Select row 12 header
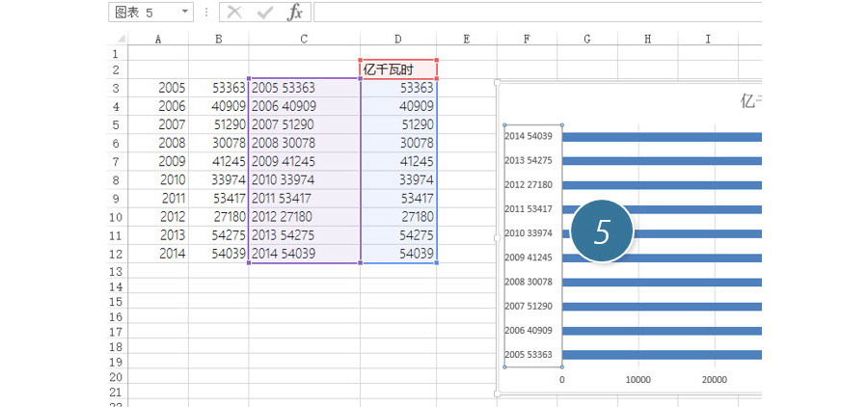This screenshot has width=868, height=407. [116, 254]
